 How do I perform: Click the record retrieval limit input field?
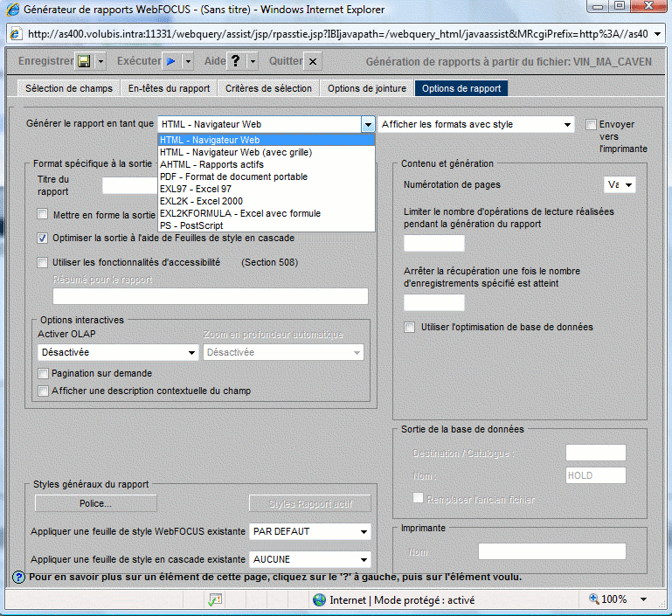[434, 303]
